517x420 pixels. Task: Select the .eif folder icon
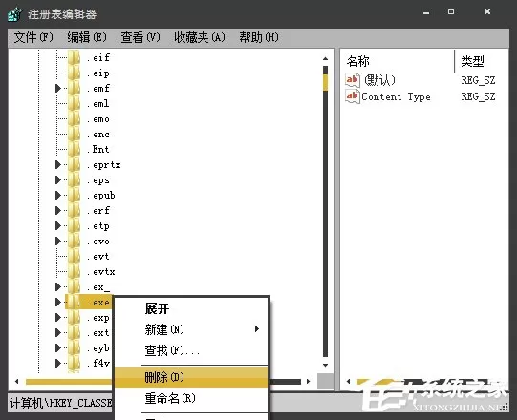coord(74,57)
